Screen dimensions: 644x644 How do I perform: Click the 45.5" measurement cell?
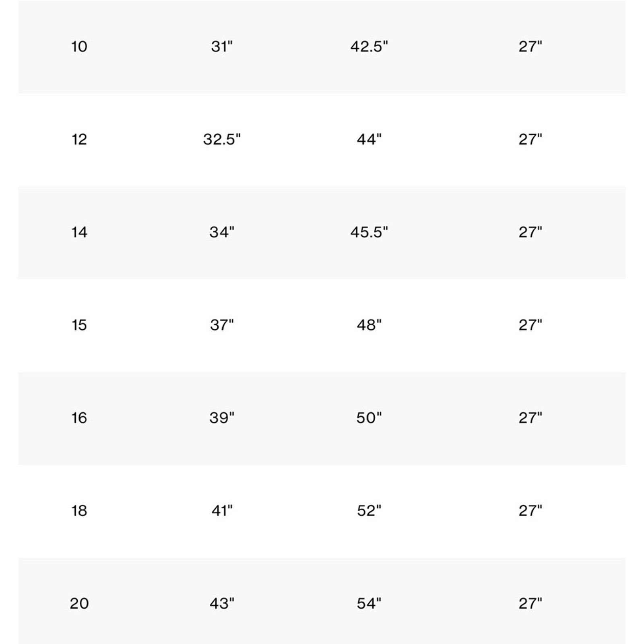pos(369,232)
